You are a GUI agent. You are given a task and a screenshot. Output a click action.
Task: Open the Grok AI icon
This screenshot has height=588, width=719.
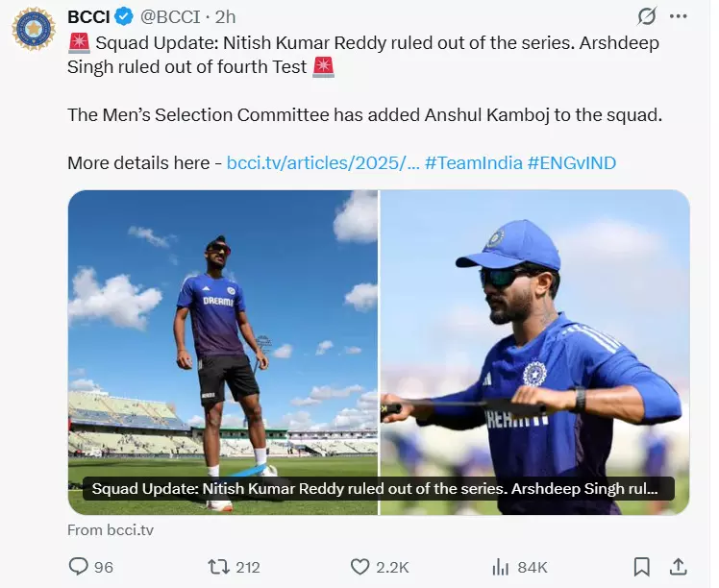pos(646,17)
